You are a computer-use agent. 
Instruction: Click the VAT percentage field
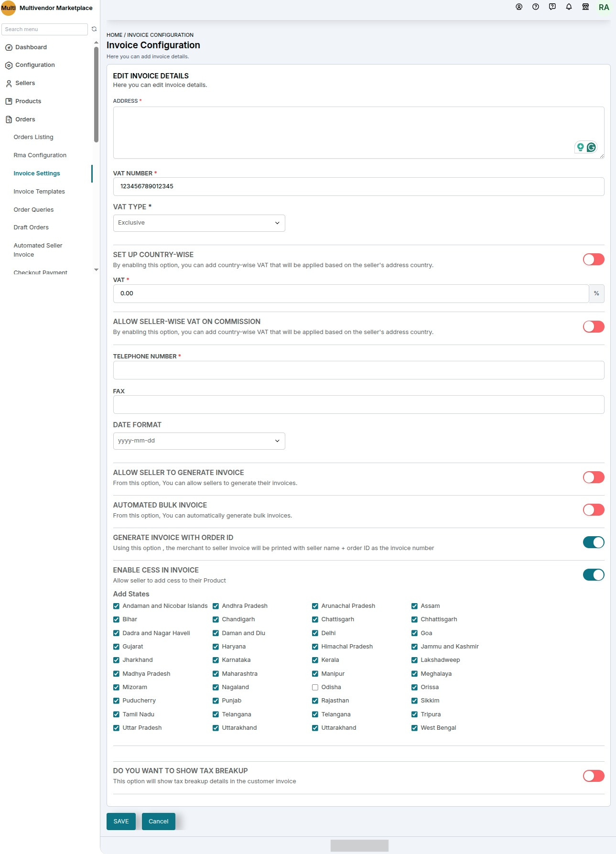coord(351,293)
